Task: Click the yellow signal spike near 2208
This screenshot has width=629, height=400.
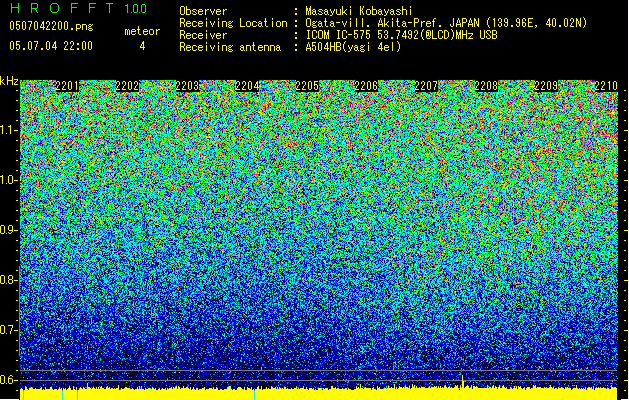Action: [463, 381]
